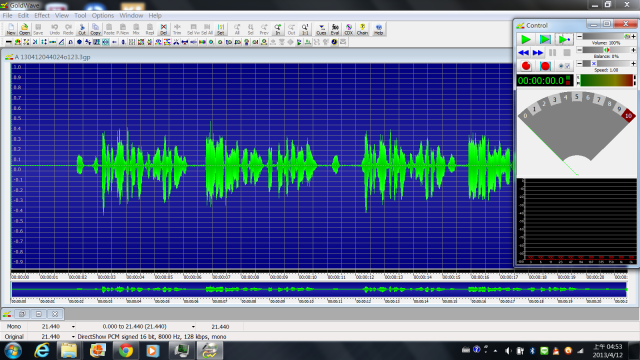
Task: Click the Set markers toolbar button
Action: pyautogui.click(x=221, y=29)
